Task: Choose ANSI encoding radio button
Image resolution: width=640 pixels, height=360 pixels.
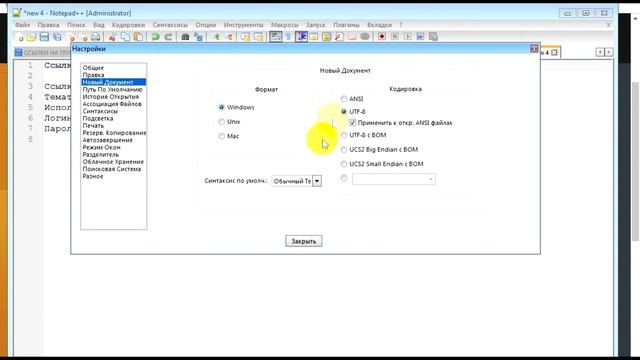Action: pos(344,99)
